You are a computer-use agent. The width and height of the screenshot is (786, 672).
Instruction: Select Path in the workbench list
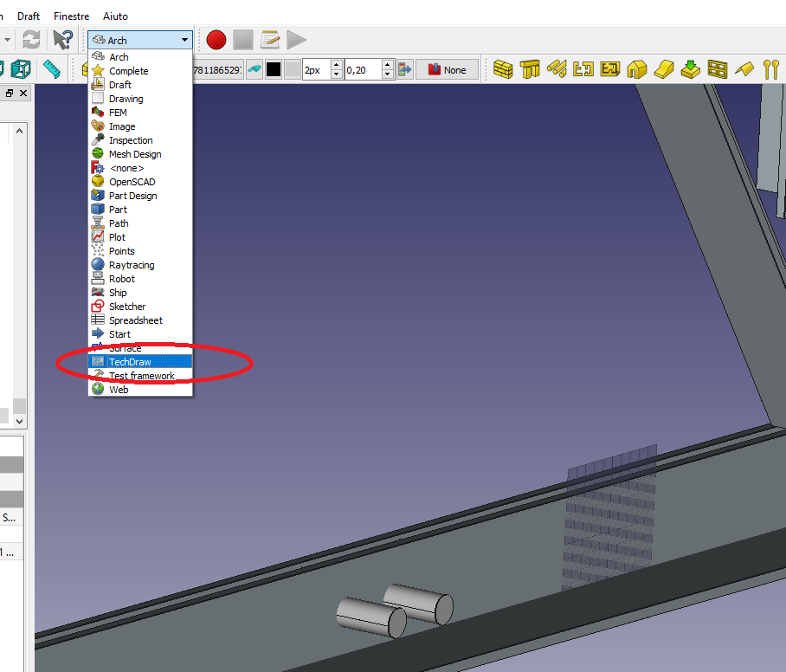[140, 223]
